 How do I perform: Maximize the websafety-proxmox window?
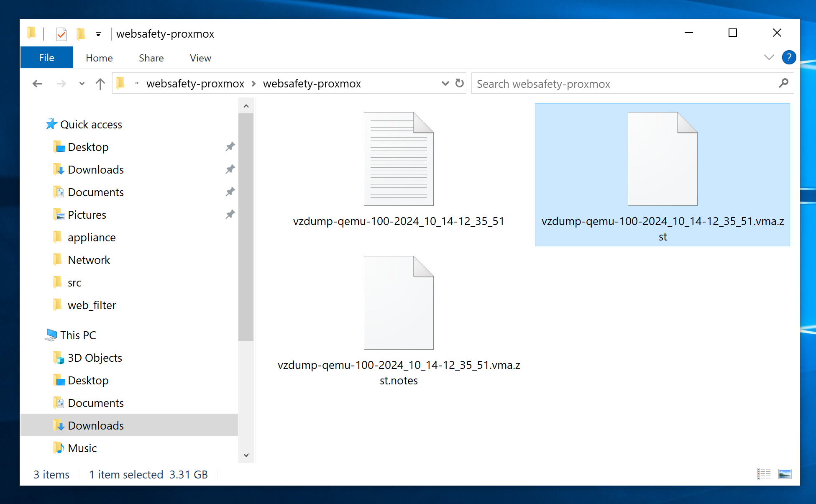point(733,33)
